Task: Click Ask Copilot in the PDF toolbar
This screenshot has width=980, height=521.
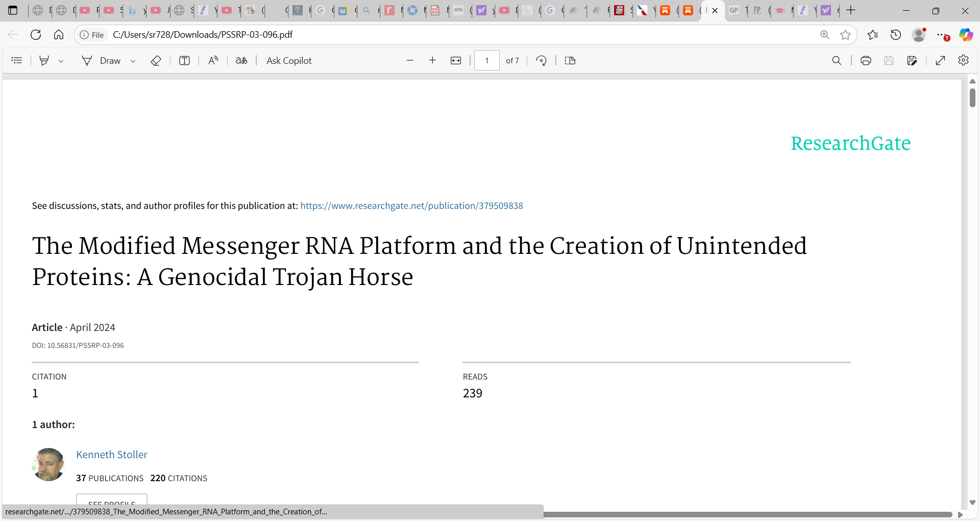Action: (289, 60)
